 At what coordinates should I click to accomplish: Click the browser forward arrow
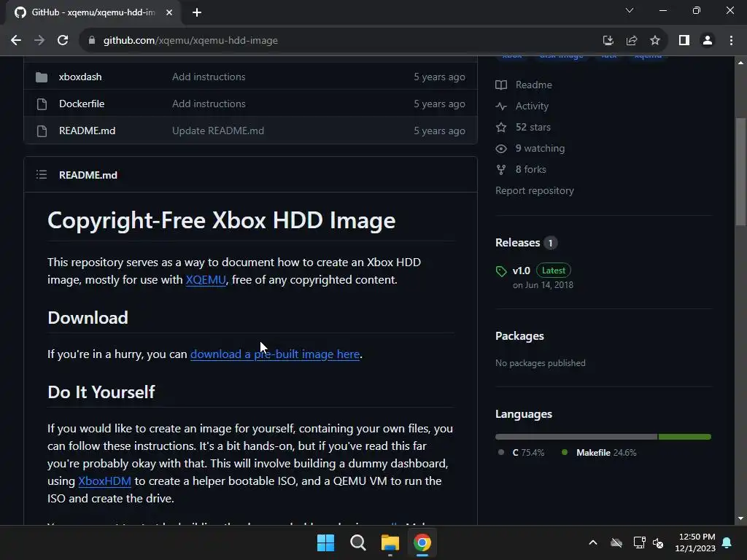coord(39,41)
